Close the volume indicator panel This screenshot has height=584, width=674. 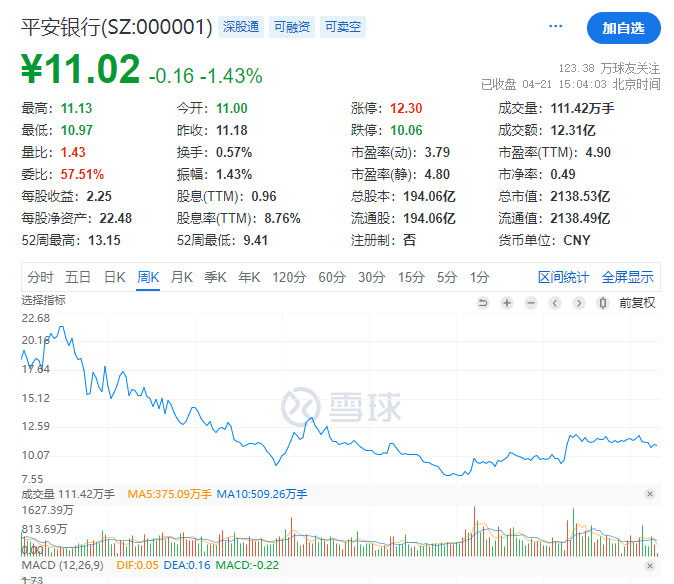coord(650,494)
